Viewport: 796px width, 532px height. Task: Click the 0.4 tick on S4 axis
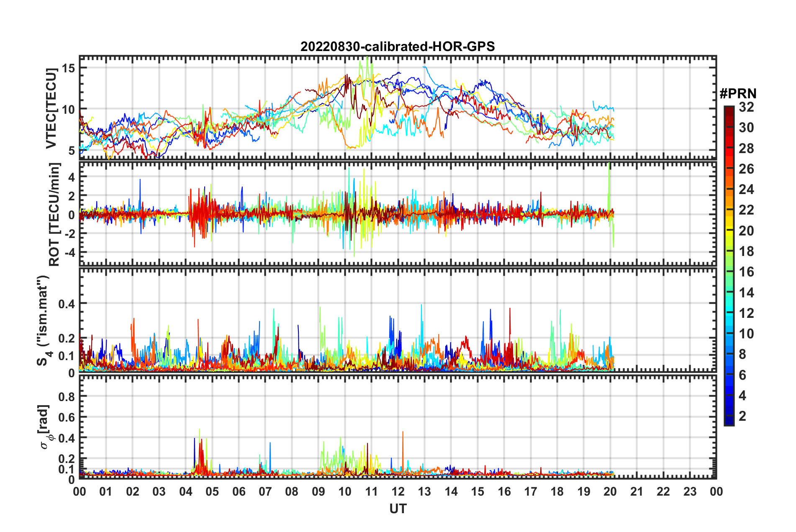click(x=67, y=304)
